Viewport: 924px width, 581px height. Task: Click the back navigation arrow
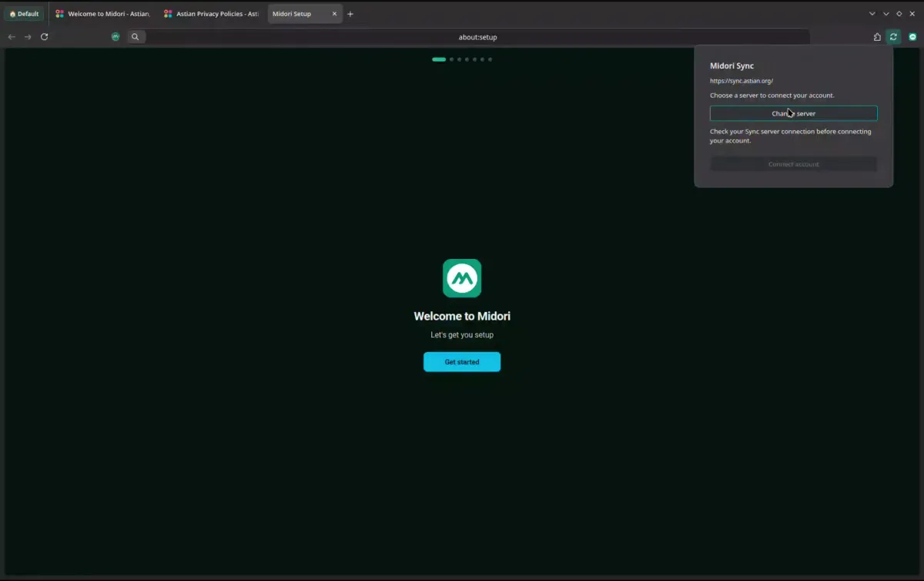pos(12,37)
